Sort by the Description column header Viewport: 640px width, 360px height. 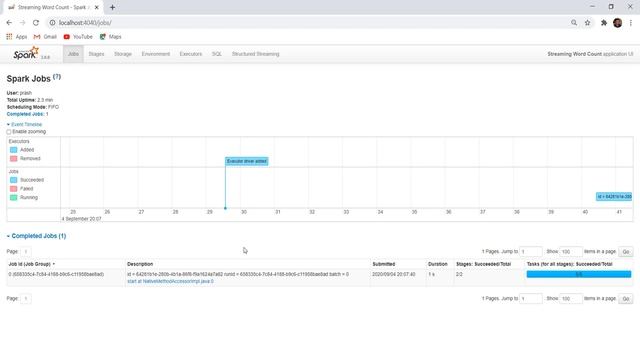point(140,264)
